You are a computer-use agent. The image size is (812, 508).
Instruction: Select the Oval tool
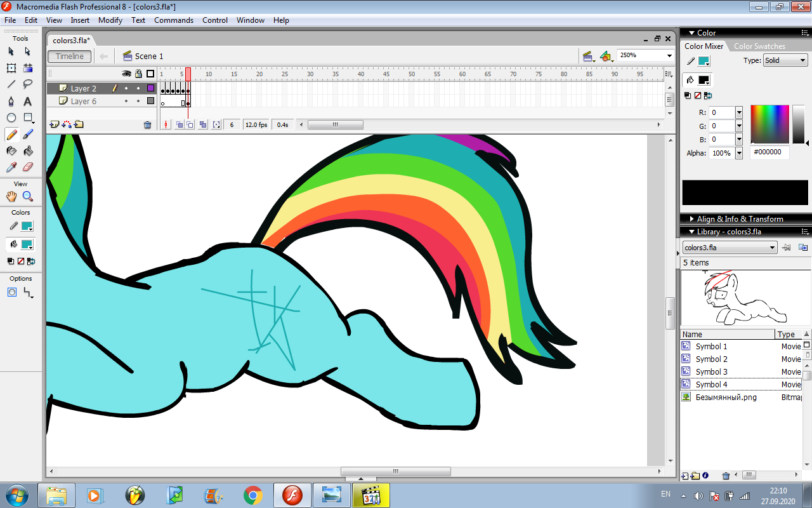[11, 117]
